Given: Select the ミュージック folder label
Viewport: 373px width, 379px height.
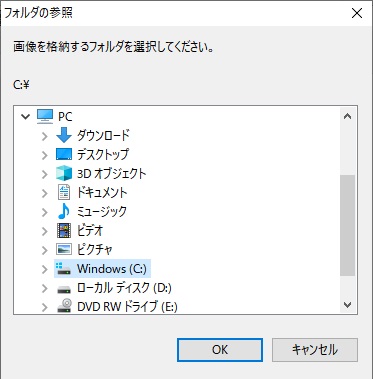Looking at the screenshot, I should (102, 211).
